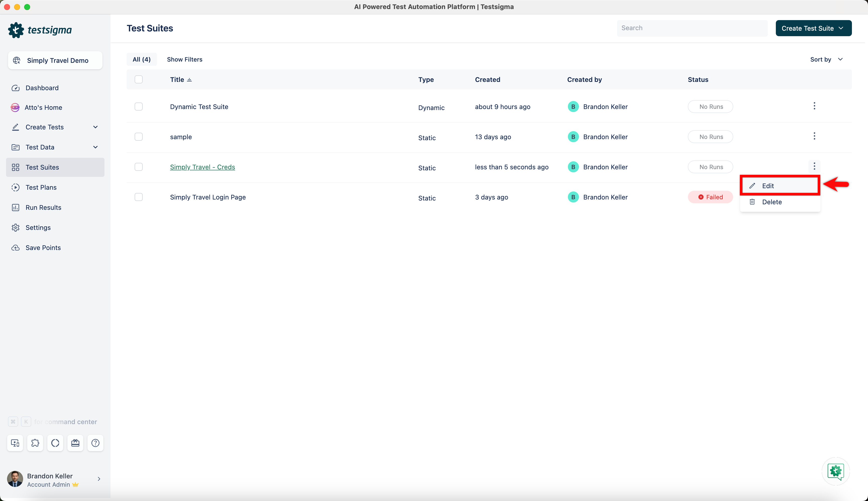
Task: Click the circular loader icon in bottom toolbar
Action: (x=55, y=443)
